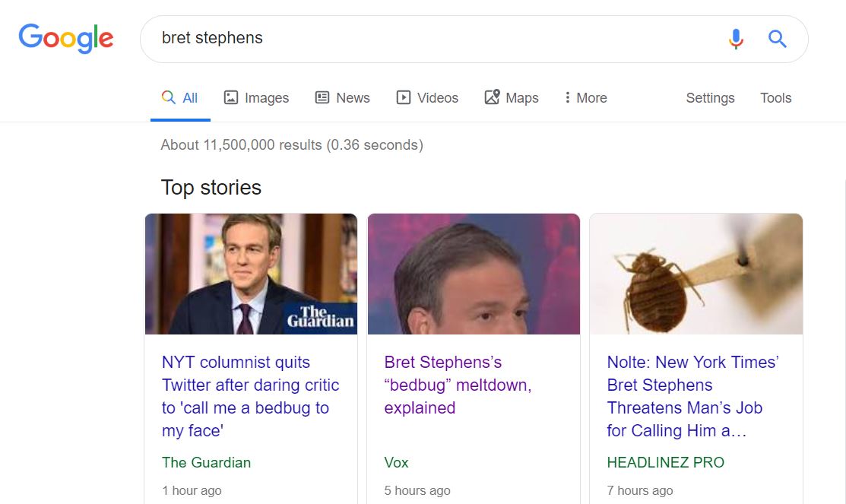Click the Vox source name

(x=396, y=462)
